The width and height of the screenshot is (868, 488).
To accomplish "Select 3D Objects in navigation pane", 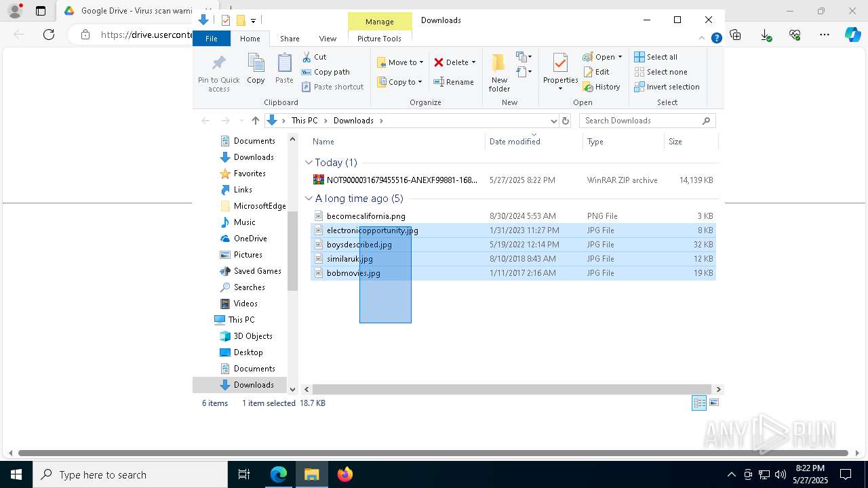I will point(253,336).
